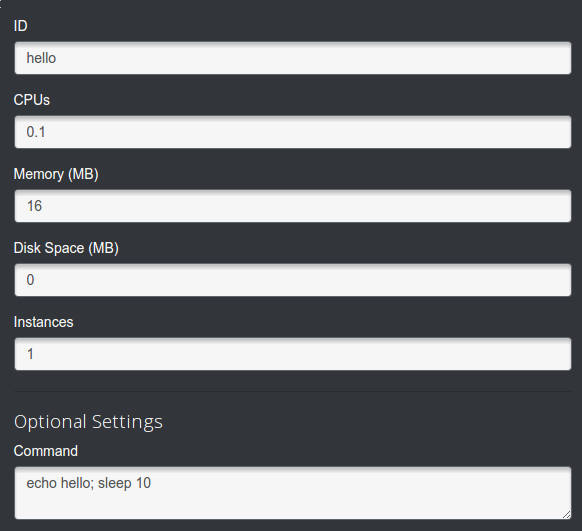The width and height of the screenshot is (582, 531).
Task: Select the CPUs input field
Action: [293, 132]
